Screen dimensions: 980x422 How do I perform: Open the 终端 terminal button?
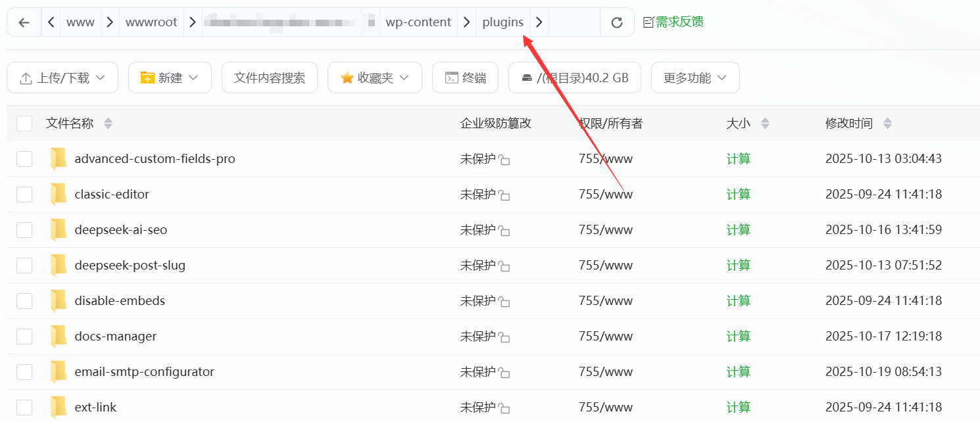point(465,78)
